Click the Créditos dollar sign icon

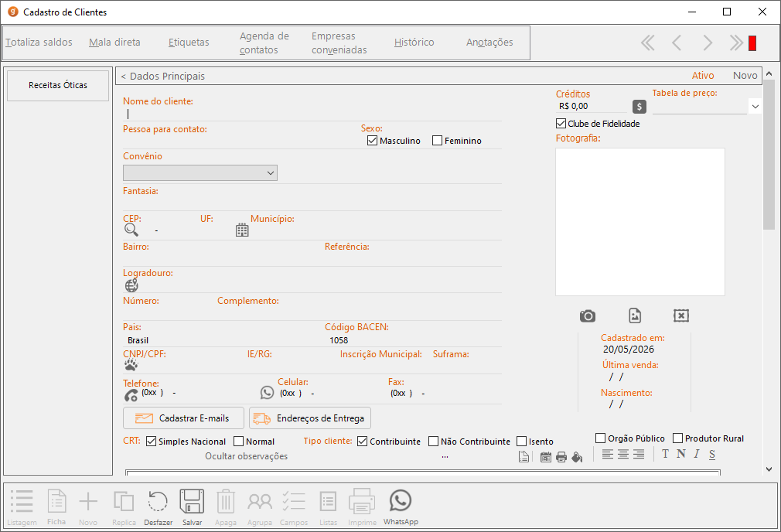[x=639, y=107]
